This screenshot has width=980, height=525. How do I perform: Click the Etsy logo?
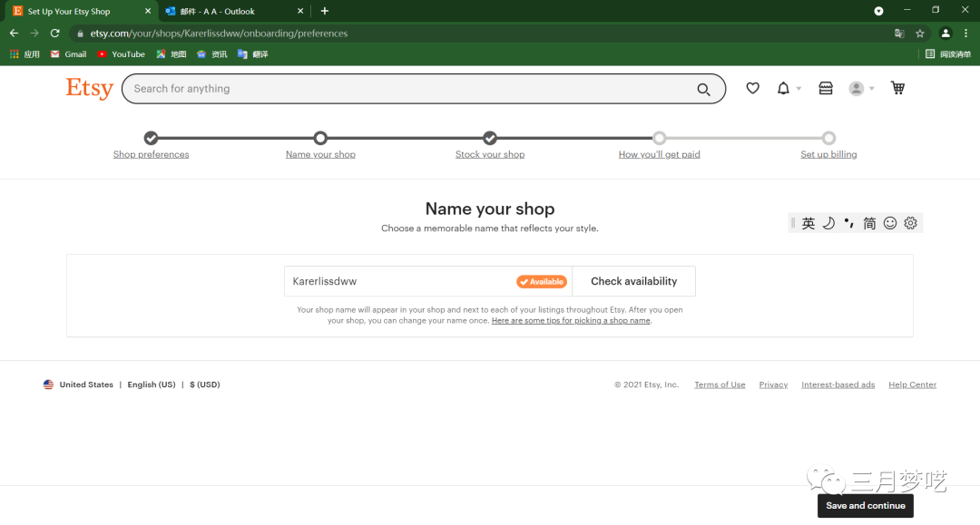(89, 89)
